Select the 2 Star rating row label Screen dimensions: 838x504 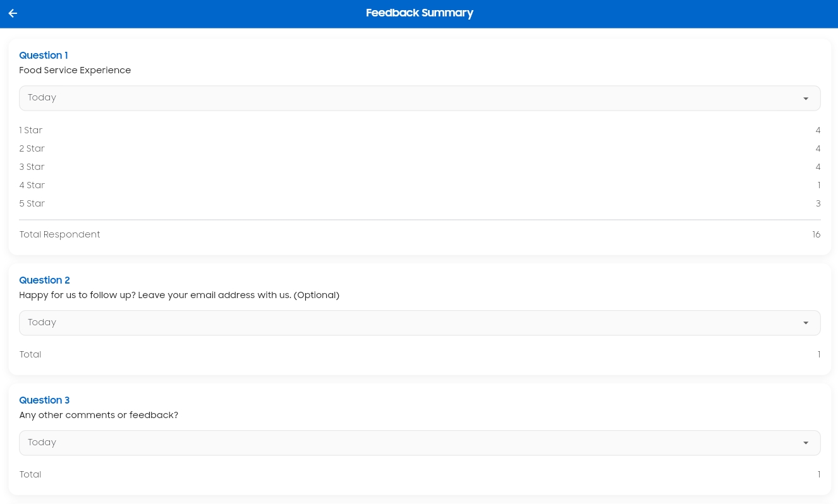[32, 148]
